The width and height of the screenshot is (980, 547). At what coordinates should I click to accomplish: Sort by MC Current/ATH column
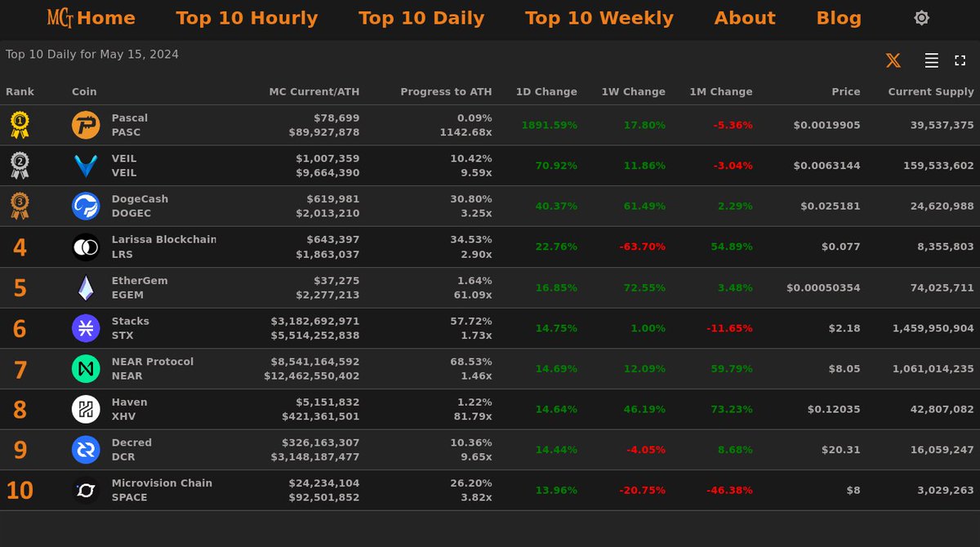(x=314, y=91)
